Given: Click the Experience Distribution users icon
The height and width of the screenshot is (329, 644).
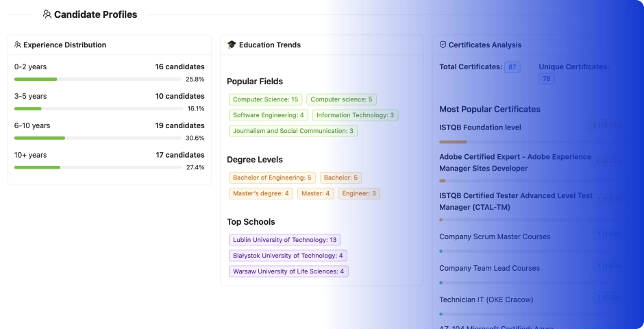Looking at the screenshot, I should click(18, 45).
